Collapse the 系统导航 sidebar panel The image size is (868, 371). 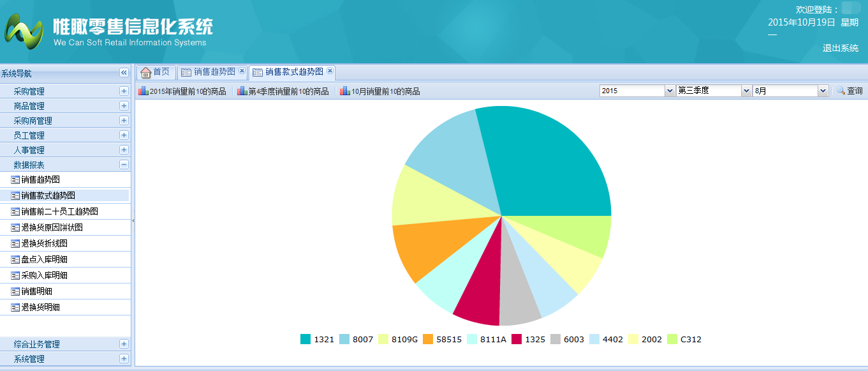coord(124,73)
